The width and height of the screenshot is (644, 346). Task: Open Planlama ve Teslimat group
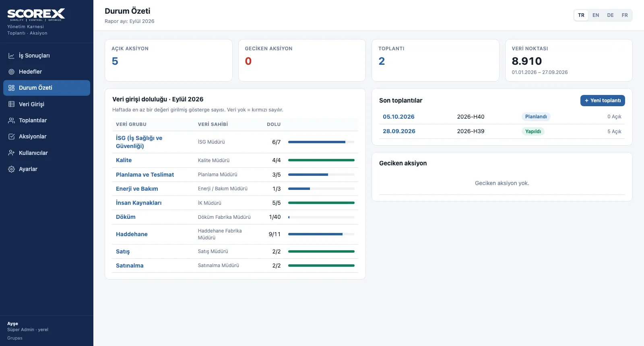pos(145,175)
